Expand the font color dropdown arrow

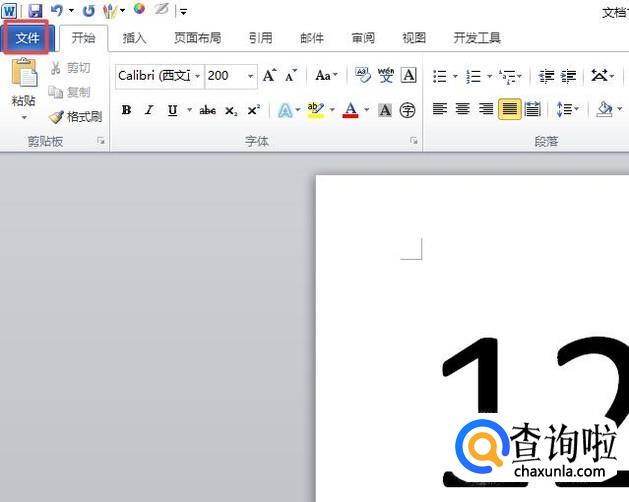pyautogui.click(x=367, y=109)
